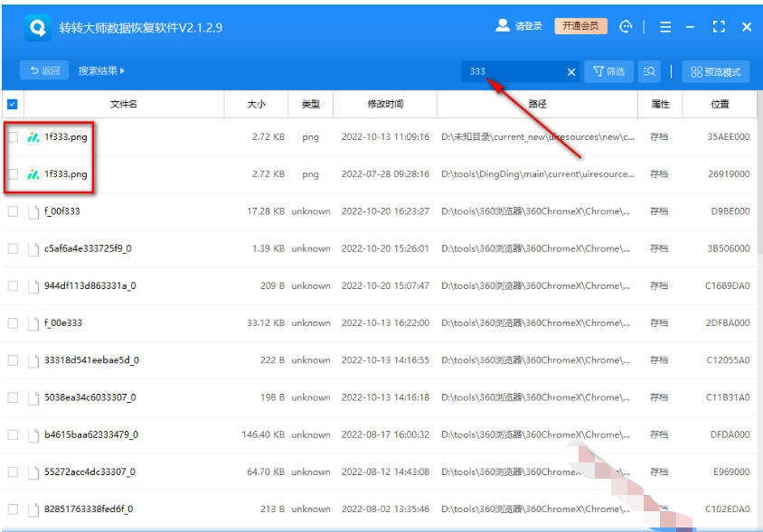Sort by the 大小 column header
763x532 pixels.
pos(256,104)
